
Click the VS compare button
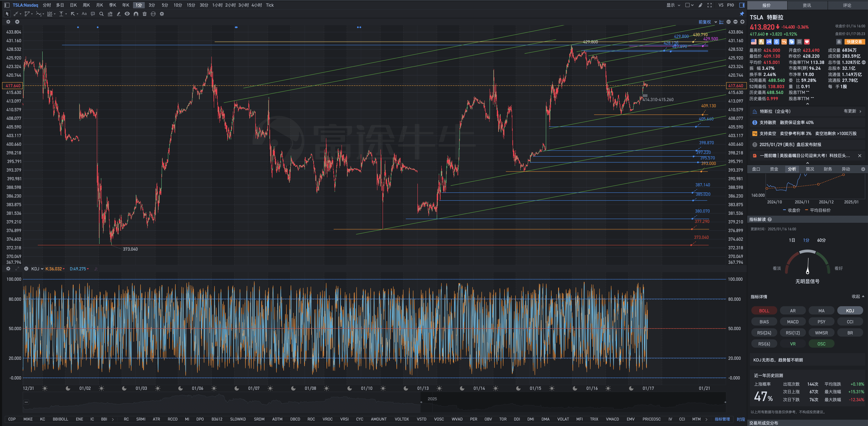pyautogui.click(x=721, y=5)
